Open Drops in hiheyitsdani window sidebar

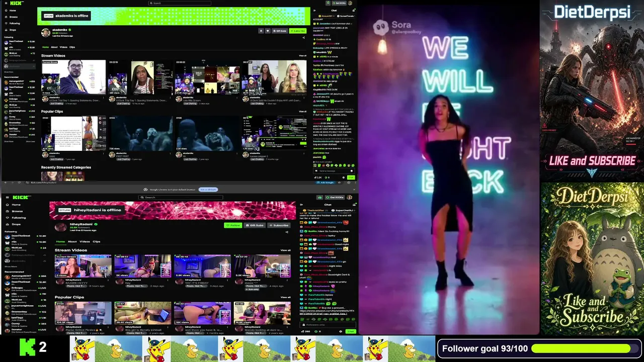[x=13, y=224]
